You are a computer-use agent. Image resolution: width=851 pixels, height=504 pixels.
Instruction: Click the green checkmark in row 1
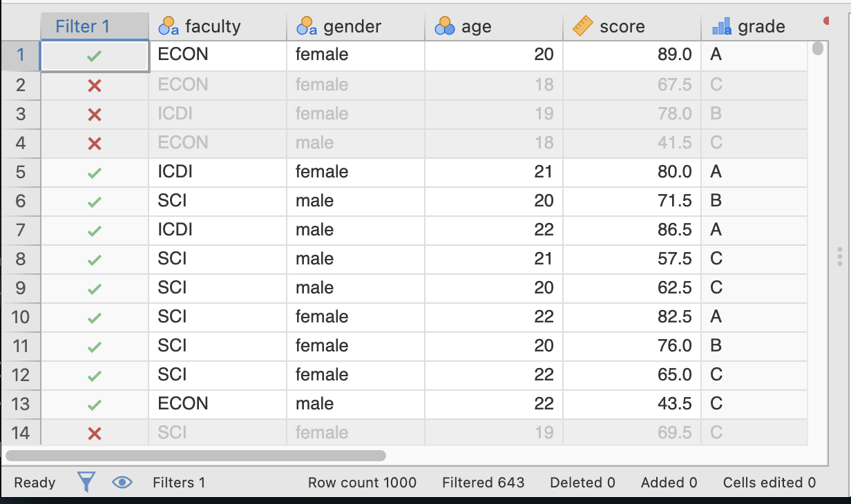tap(95, 56)
